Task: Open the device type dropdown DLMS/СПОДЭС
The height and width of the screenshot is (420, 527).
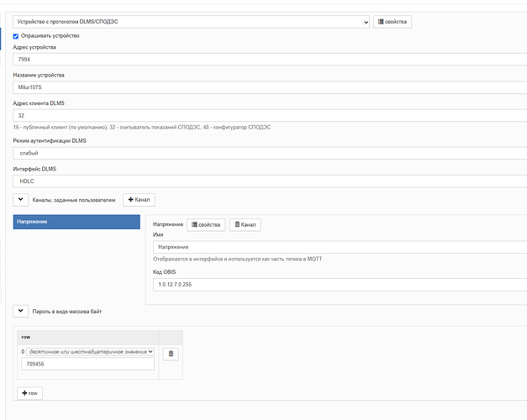Action: coord(191,22)
